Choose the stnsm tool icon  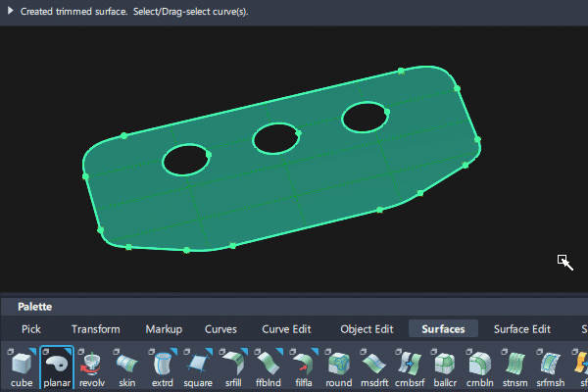pos(514,367)
